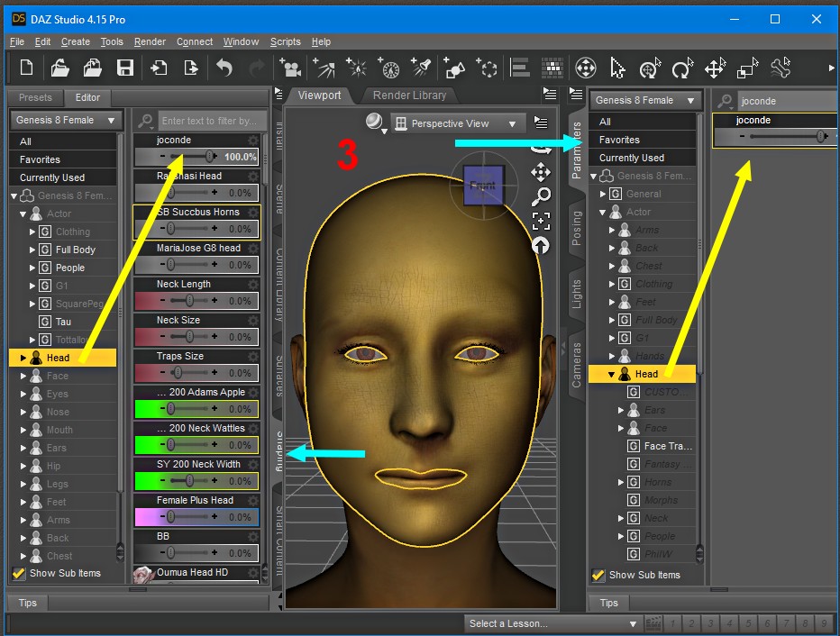
Task: Click the Tips button under left pane
Action: pos(28,603)
